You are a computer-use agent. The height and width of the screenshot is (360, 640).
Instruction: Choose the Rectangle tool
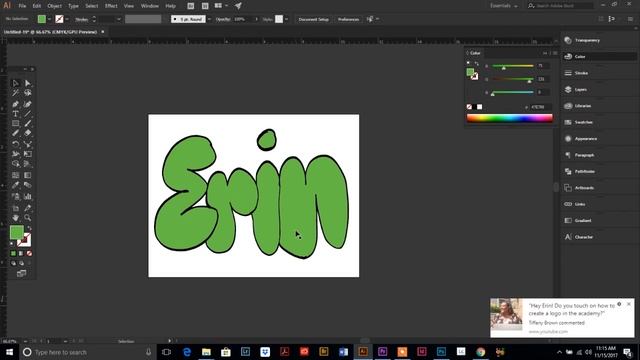(x=16, y=123)
